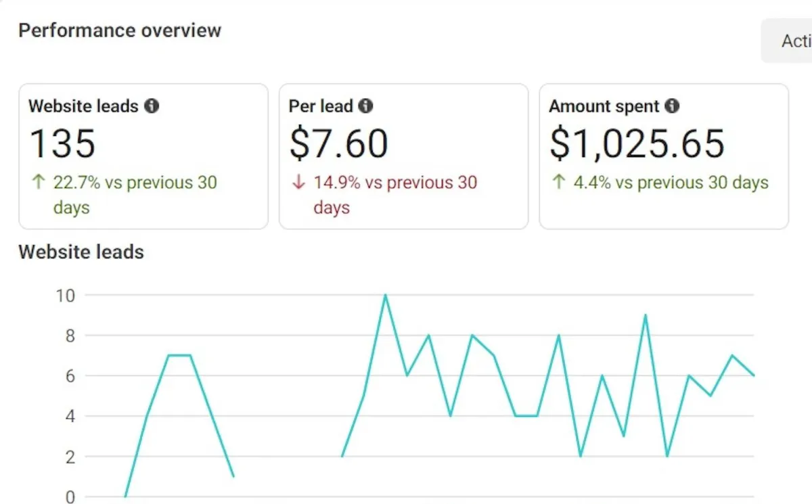This screenshot has height=504, width=812.
Task: Click the chart peak at 9 leads
Action: 646,315
